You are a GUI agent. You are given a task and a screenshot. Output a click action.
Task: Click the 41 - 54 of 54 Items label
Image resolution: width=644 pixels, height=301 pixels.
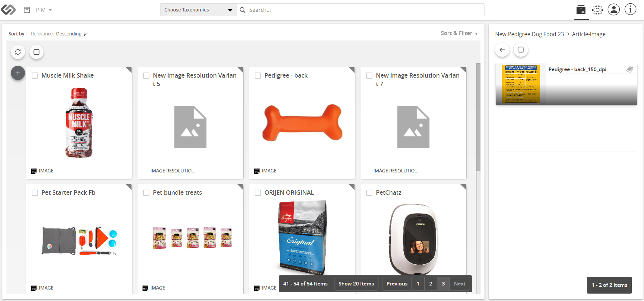coord(305,284)
